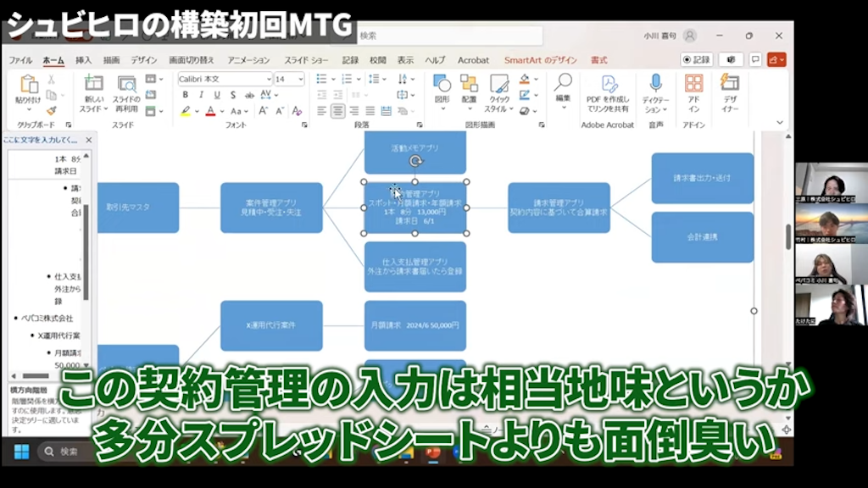The width and height of the screenshot is (868, 488).
Task: Expand the font color dropdown arrow
Action: point(222,111)
